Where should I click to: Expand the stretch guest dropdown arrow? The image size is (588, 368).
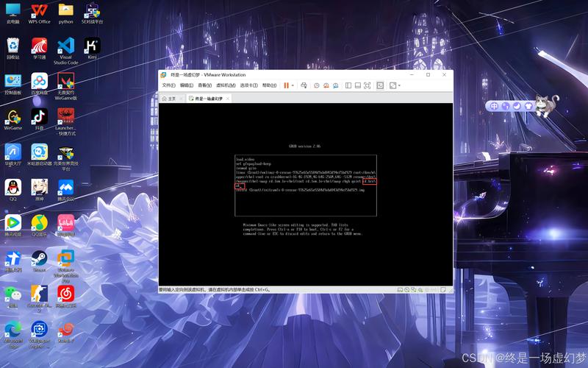click(x=399, y=85)
